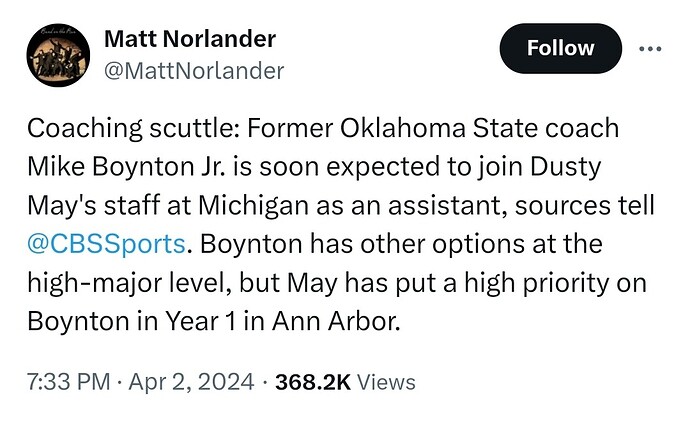
Task: Click the 368.2K view count
Action: click(x=312, y=382)
